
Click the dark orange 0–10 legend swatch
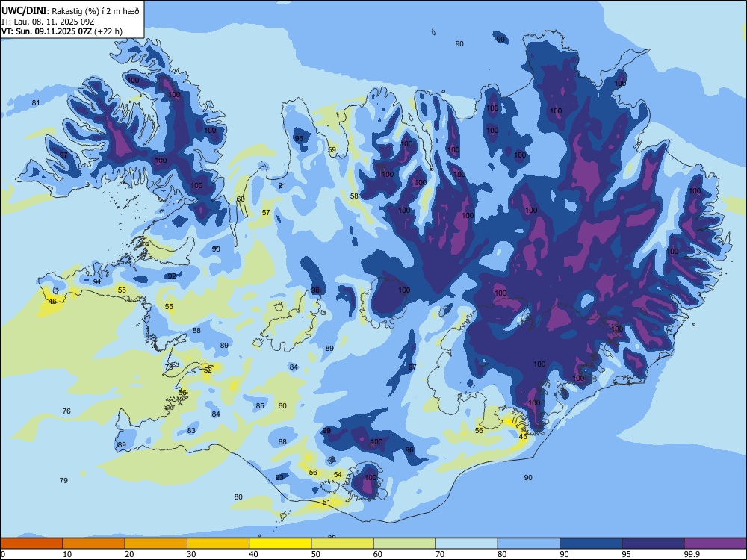click(31, 544)
